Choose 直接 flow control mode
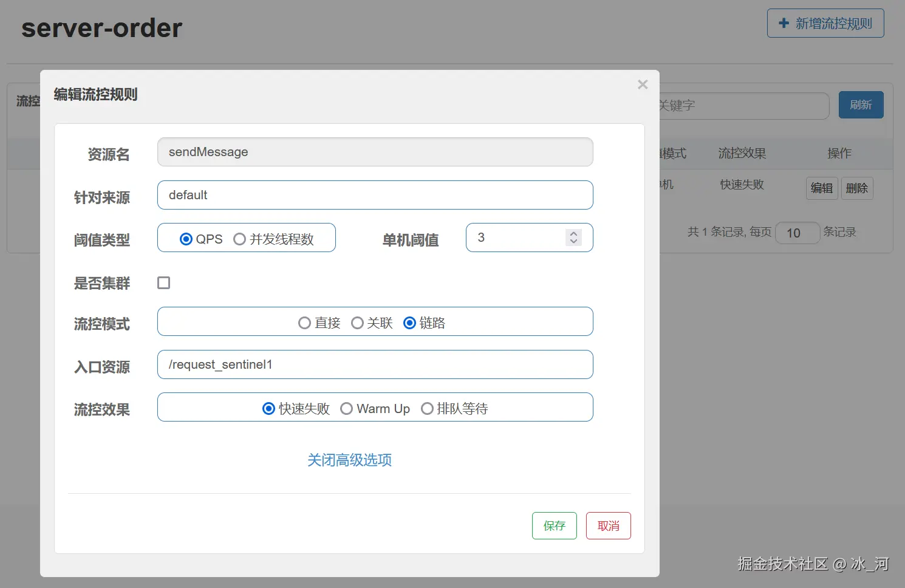Screen dimensions: 905x588 304,323
